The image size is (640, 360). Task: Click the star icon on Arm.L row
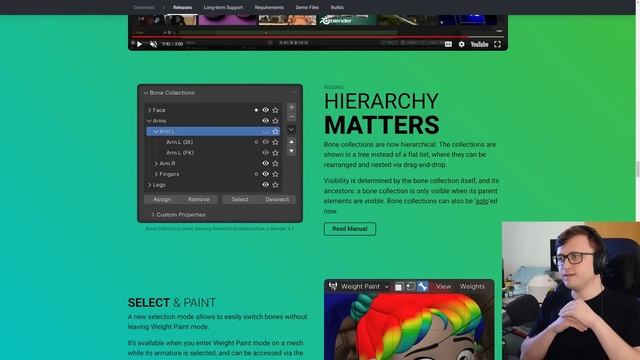tap(276, 131)
